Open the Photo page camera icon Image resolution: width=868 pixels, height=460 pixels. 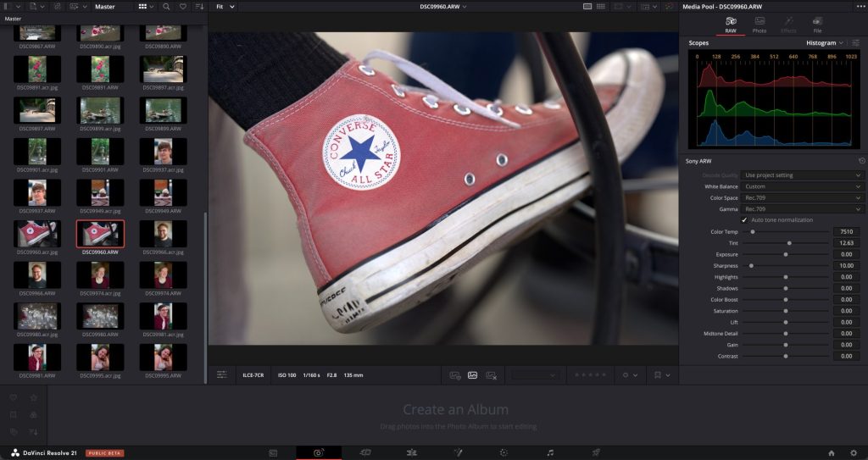(318, 452)
